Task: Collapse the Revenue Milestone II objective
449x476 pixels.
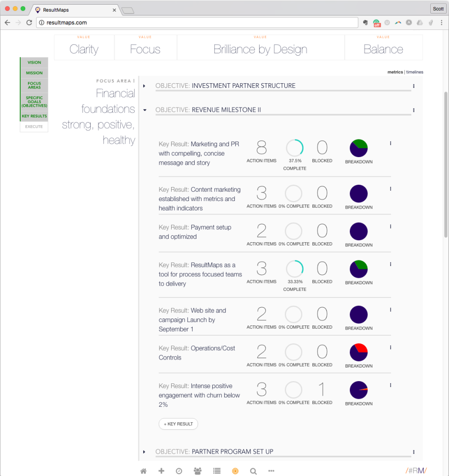Action: point(145,110)
